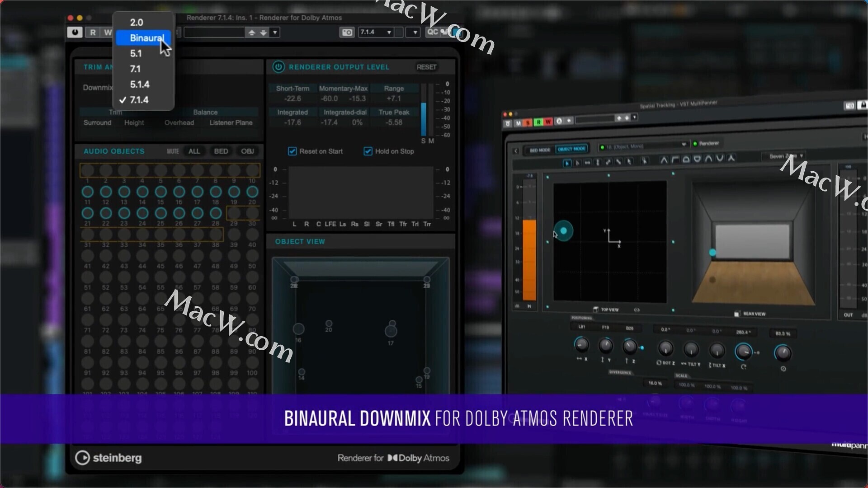
Task: Toggle the Renderer plugin bypass power button
Action: 75,32
